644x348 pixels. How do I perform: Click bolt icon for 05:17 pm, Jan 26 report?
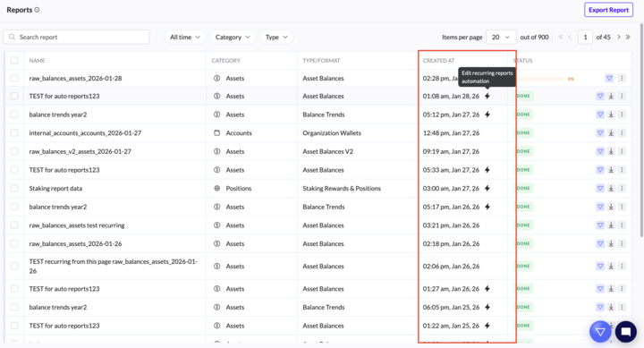click(487, 207)
